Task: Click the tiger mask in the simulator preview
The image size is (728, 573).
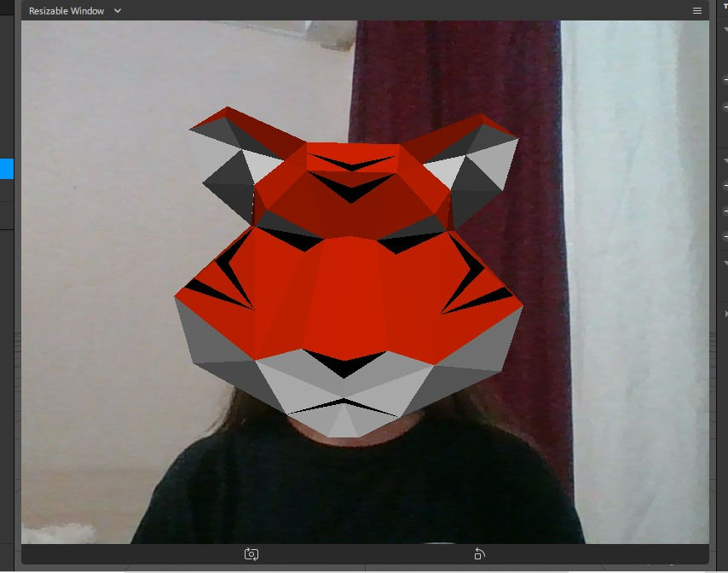Action: [x=349, y=272]
